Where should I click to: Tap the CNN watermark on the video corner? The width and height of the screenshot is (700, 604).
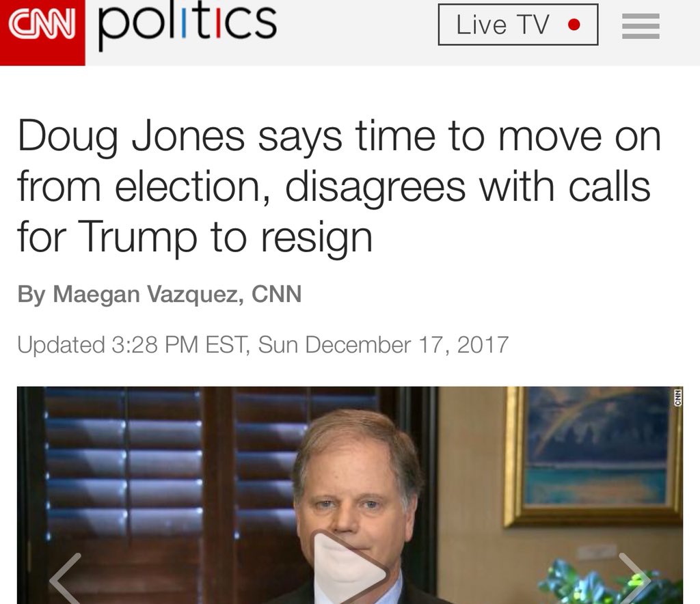pos(677,398)
